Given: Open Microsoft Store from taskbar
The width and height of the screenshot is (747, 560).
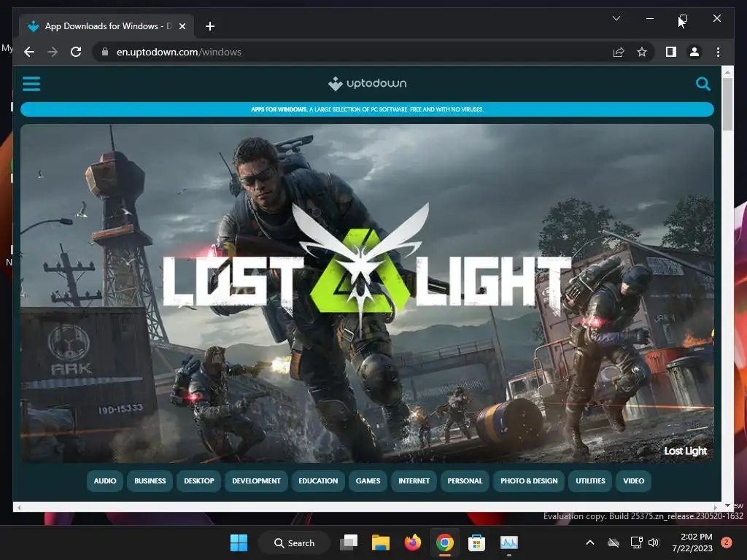Looking at the screenshot, I should tap(476, 542).
